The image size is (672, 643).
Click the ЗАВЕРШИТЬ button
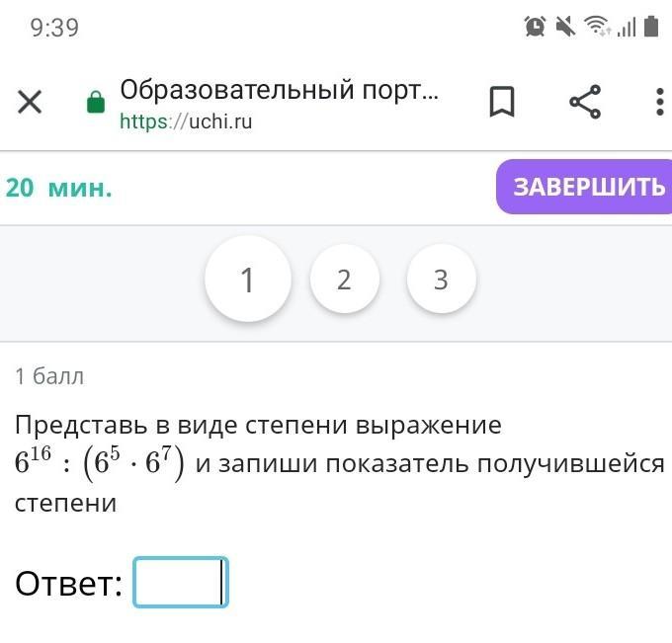coord(584,187)
